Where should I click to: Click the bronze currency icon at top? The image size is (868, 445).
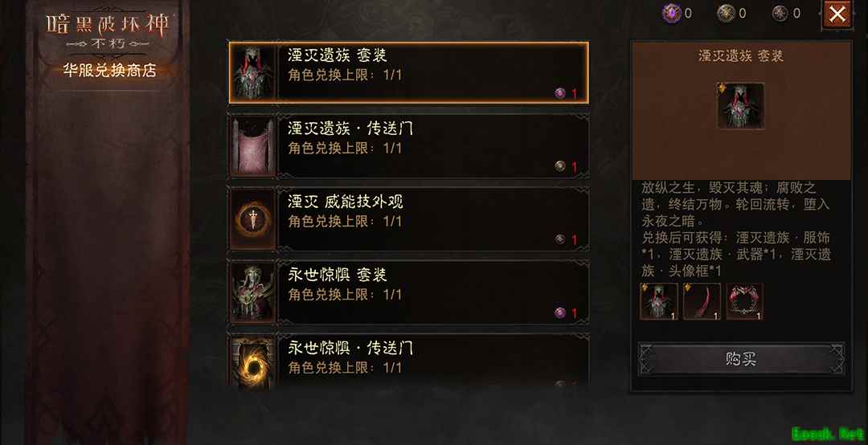[x=726, y=13]
